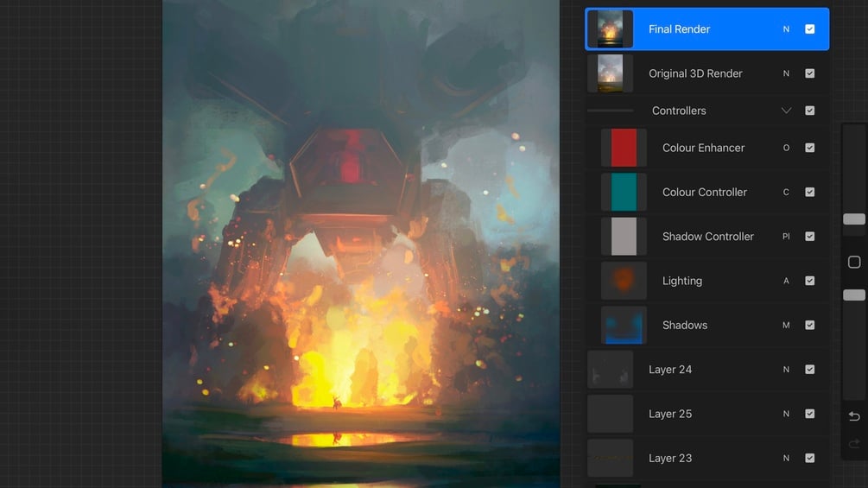Open blend mode Pl for Shadow Controller
This screenshot has height=488, width=868.
786,237
